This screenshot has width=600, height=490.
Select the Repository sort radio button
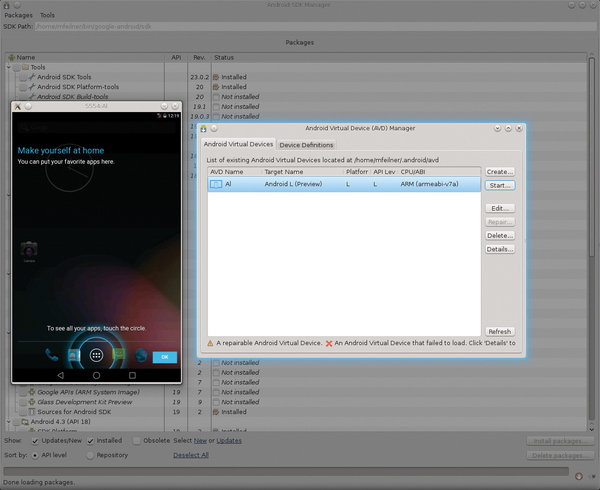[x=90, y=456]
